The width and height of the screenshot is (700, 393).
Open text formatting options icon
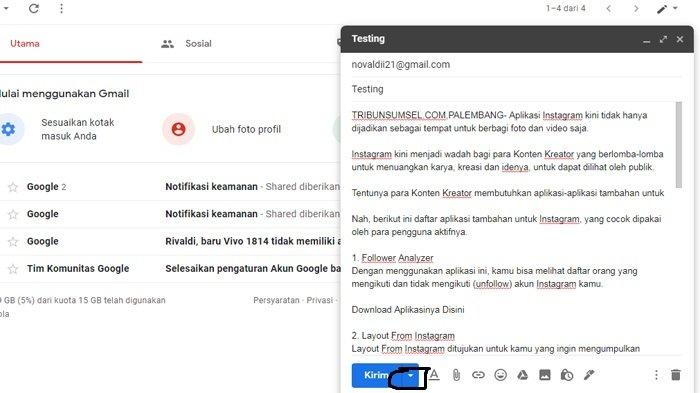[434, 375]
